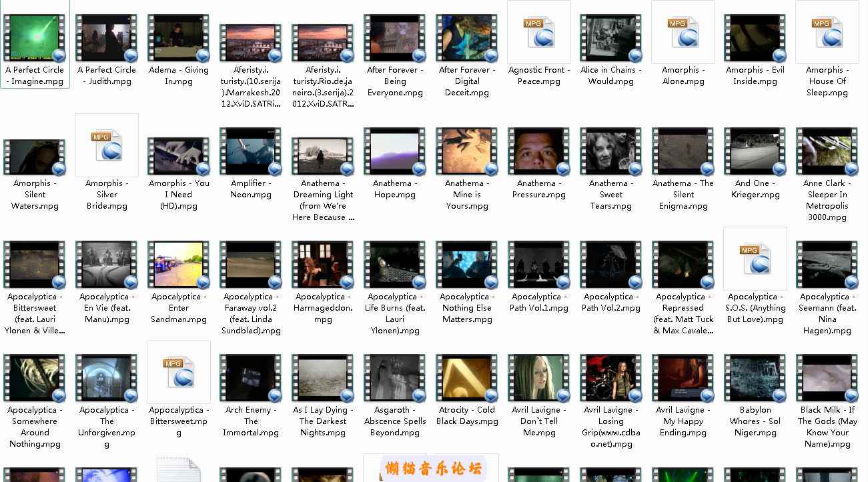Select Apocalyptica - The Unforgiven.mpg thumbnail
Screen dimensions: 868x482
click(x=107, y=379)
